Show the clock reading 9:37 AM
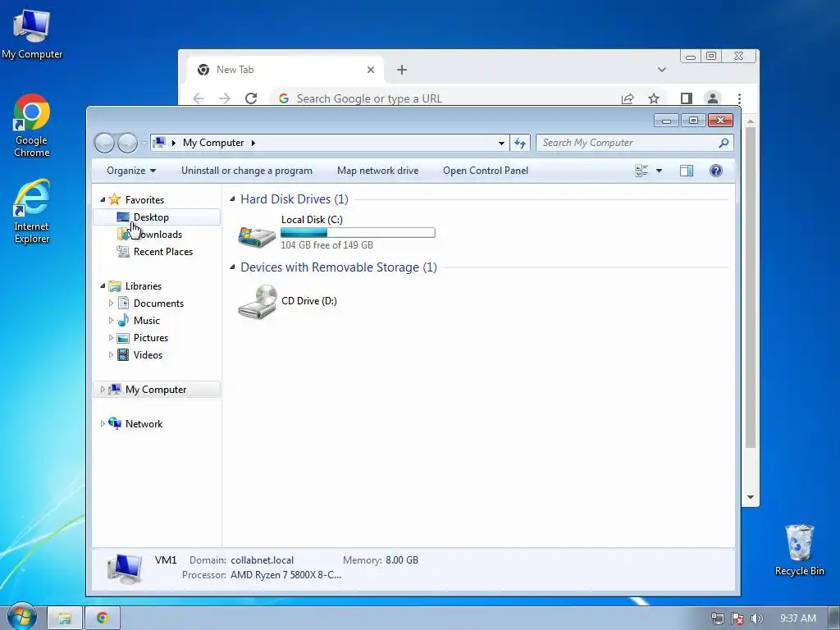840x630 pixels. point(797,619)
